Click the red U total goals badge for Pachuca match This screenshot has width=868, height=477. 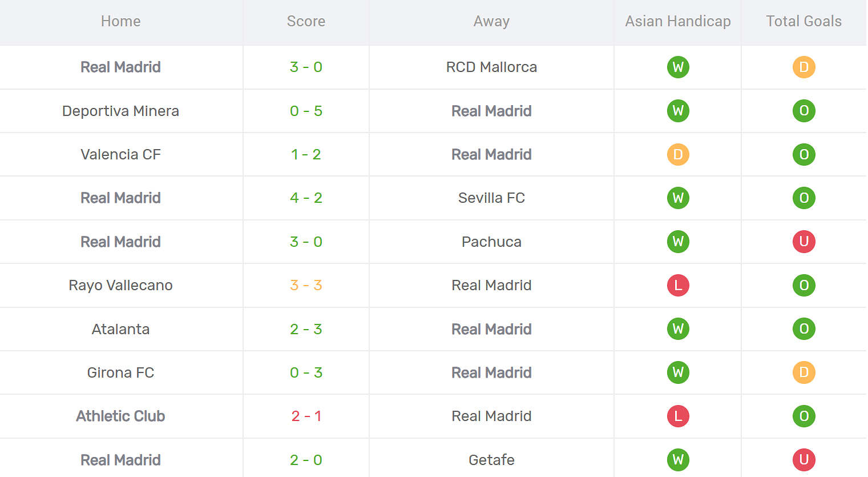tap(804, 242)
